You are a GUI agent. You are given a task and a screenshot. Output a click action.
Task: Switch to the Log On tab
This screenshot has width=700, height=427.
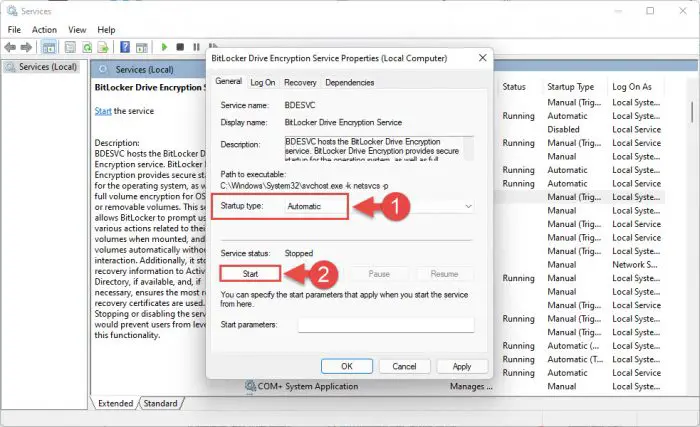[x=262, y=82]
